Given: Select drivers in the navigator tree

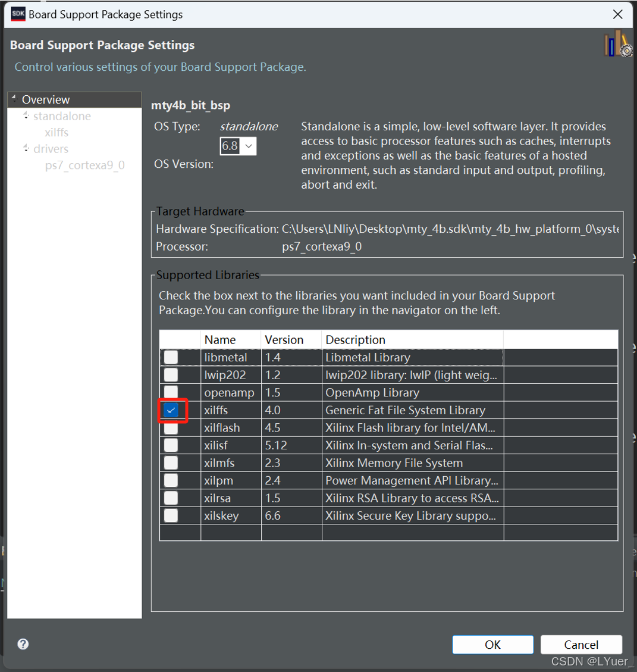Looking at the screenshot, I should coord(51,149).
